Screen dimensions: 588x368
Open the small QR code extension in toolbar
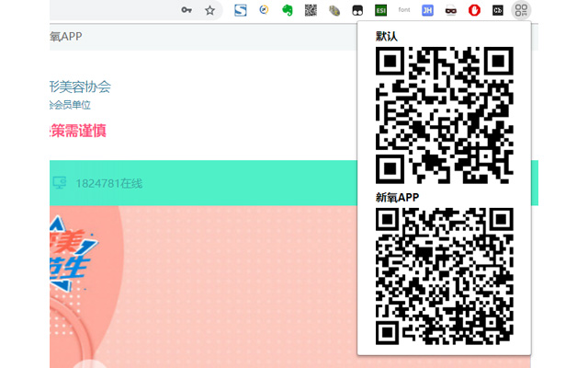311,10
